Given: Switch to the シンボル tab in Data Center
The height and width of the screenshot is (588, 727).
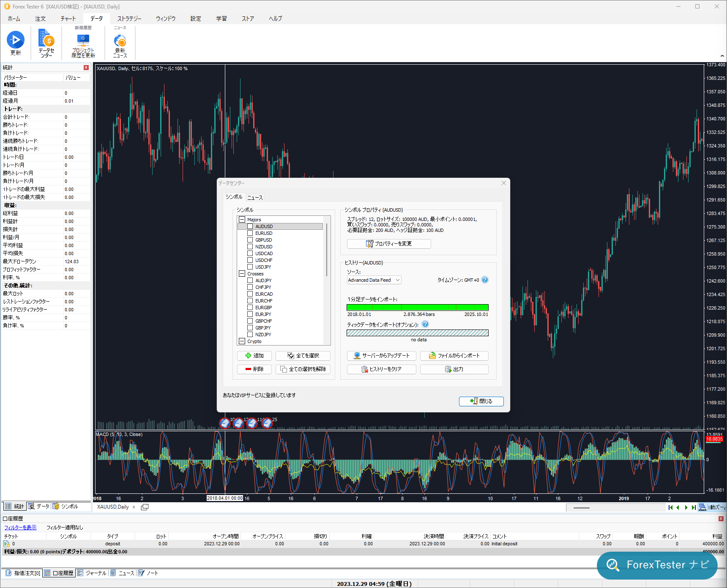Looking at the screenshot, I should (x=234, y=197).
